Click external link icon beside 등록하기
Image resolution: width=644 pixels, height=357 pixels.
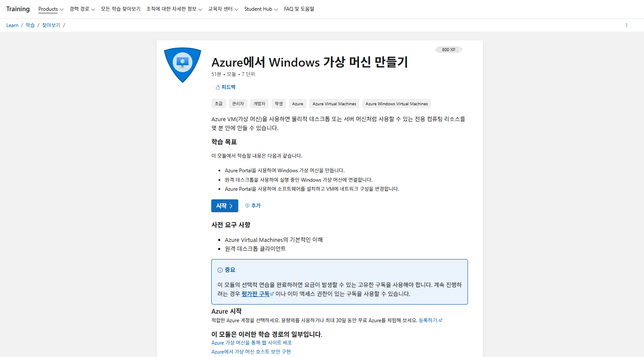(440, 320)
